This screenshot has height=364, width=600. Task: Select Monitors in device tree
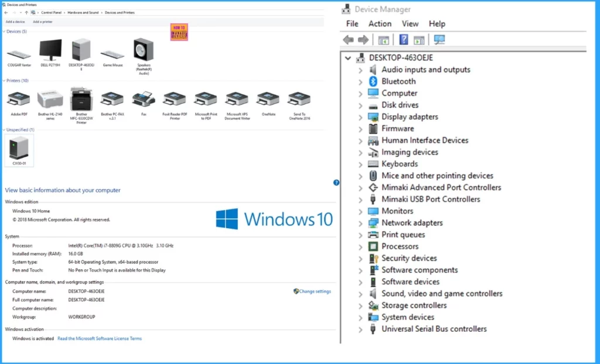[397, 211]
